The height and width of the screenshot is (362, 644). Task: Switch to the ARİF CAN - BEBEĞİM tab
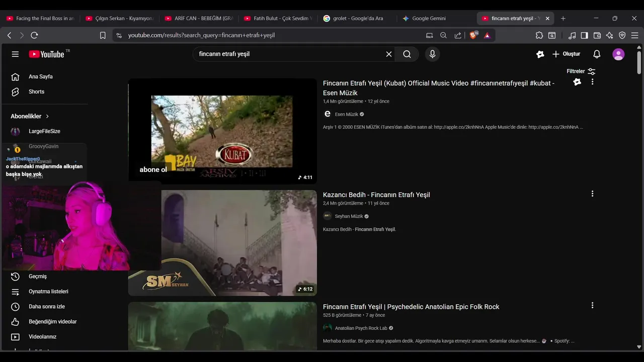199,18
